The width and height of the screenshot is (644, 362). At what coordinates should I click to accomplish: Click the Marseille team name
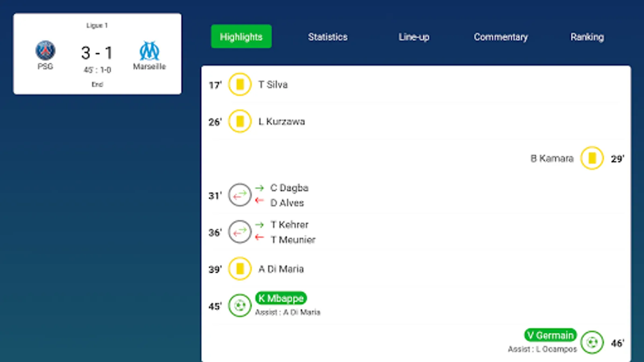coord(149,66)
